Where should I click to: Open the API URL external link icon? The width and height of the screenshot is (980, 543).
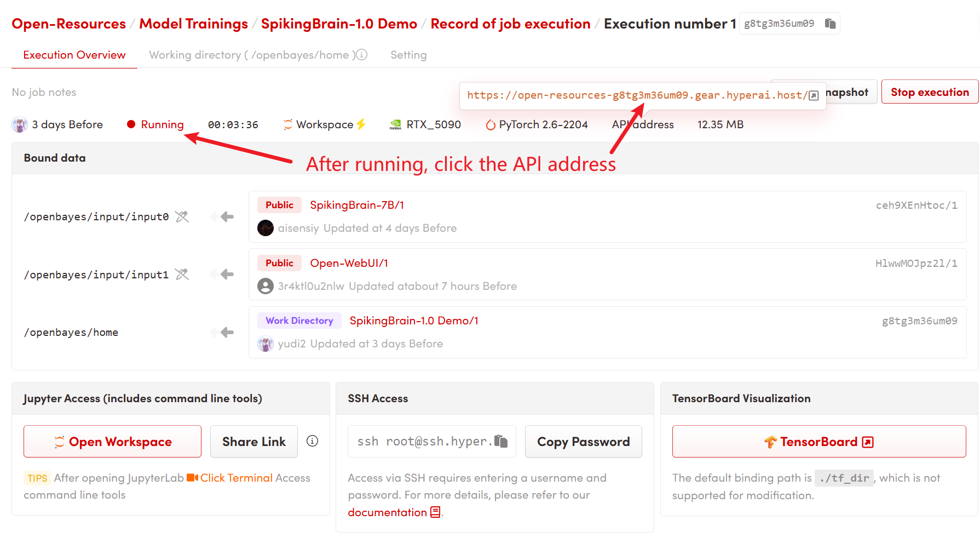pyautogui.click(x=814, y=96)
